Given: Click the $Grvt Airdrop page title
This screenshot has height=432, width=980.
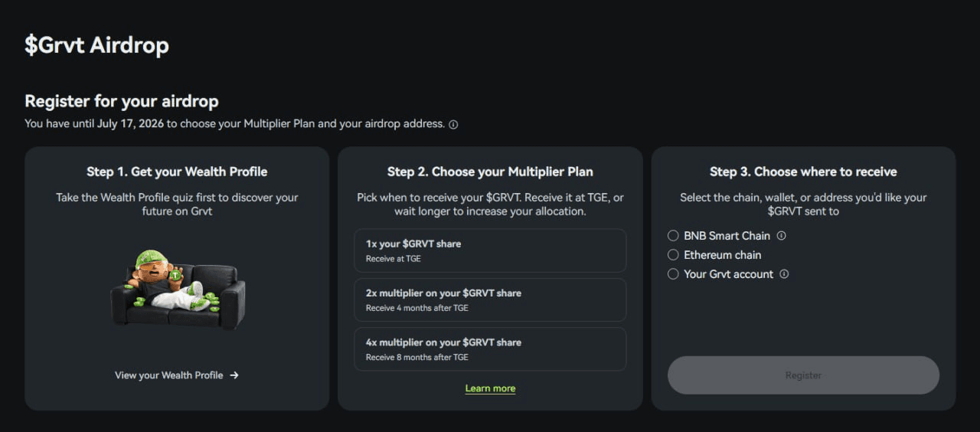Looking at the screenshot, I should click(x=96, y=45).
